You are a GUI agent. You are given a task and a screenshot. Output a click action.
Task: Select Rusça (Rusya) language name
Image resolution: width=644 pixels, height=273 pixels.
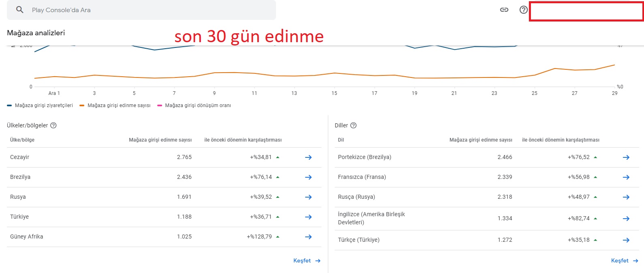(x=356, y=197)
